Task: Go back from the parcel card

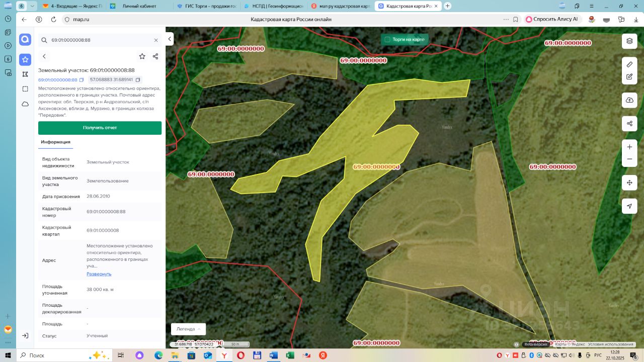Action: tap(44, 56)
